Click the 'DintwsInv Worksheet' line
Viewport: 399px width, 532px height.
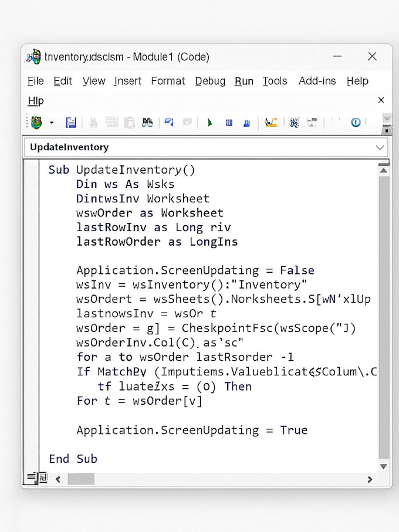pyautogui.click(x=143, y=198)
